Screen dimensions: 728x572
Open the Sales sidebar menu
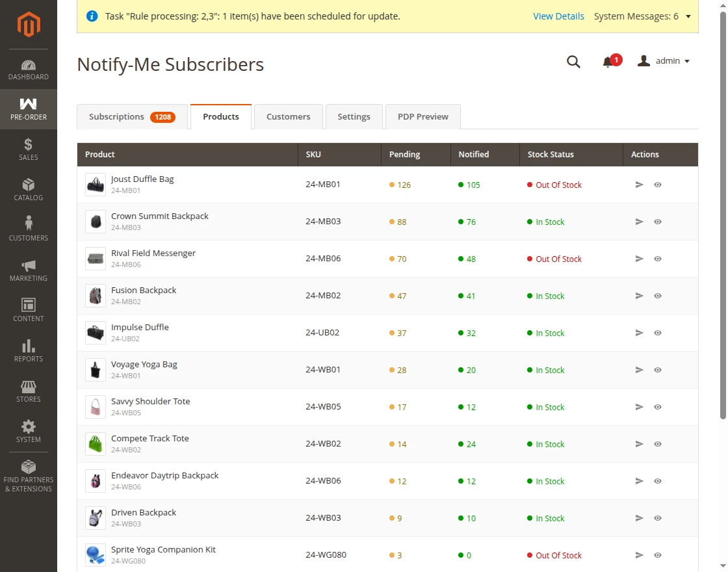(29, 149)
